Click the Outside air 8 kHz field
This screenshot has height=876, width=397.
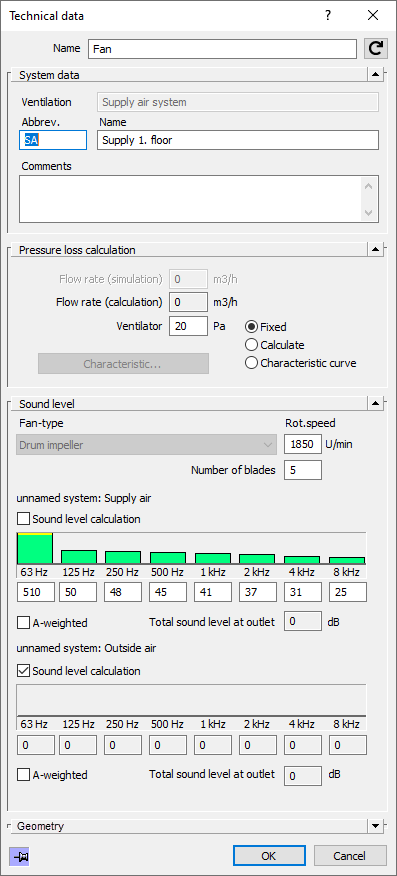click(x=347, y=745)
